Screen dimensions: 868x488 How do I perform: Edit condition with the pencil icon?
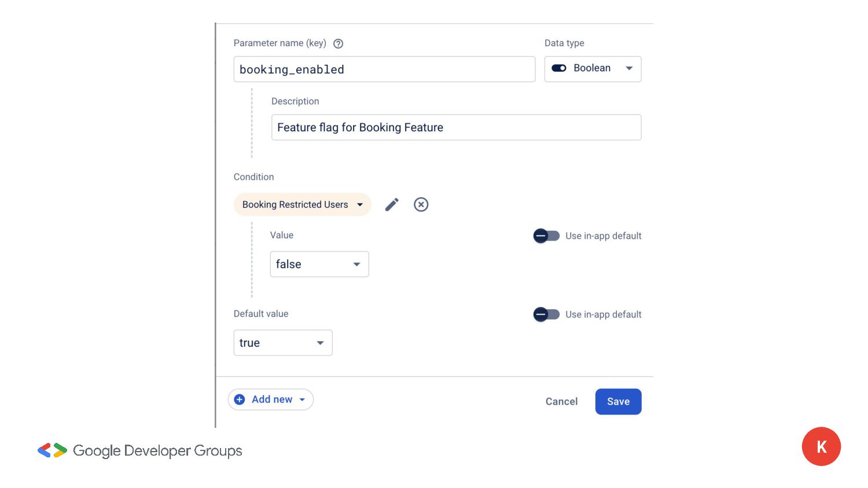pyautogui.click(x=392, y=205)
